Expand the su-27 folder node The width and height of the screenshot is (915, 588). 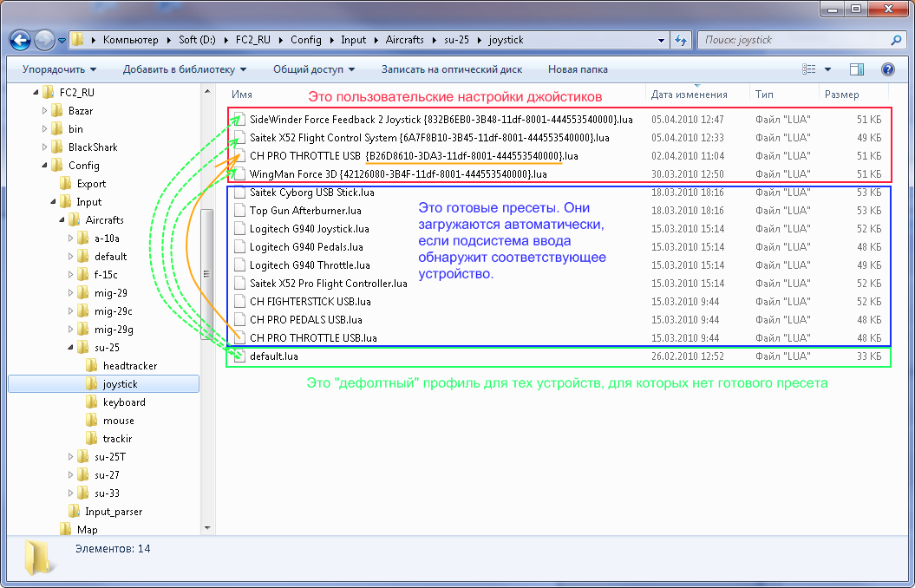coord(70,475)
